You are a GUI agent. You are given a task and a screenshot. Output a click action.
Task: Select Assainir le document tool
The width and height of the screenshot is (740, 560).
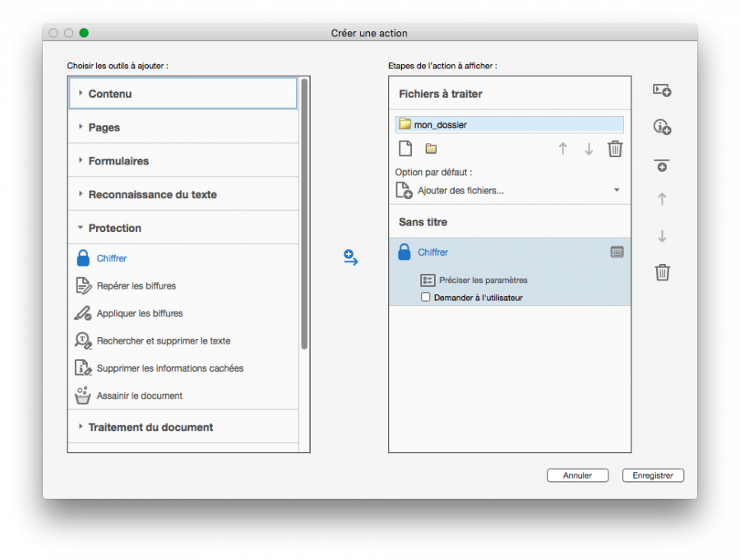(x=139, y=396)
